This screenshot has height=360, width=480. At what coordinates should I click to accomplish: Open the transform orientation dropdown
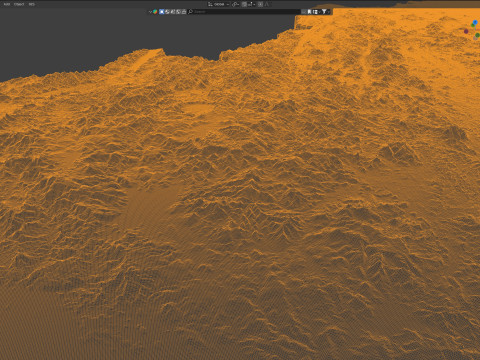click(x=218, y=4)
